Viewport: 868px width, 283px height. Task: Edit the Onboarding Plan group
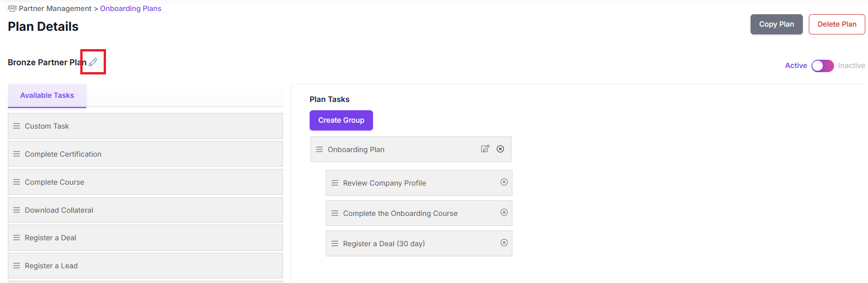tap(485, 149)
